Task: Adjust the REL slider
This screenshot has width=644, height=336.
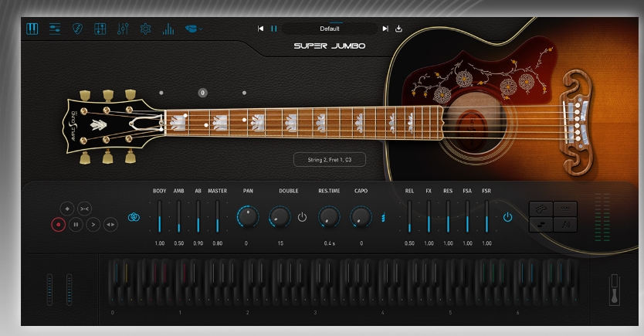Action: coord(409,217)
